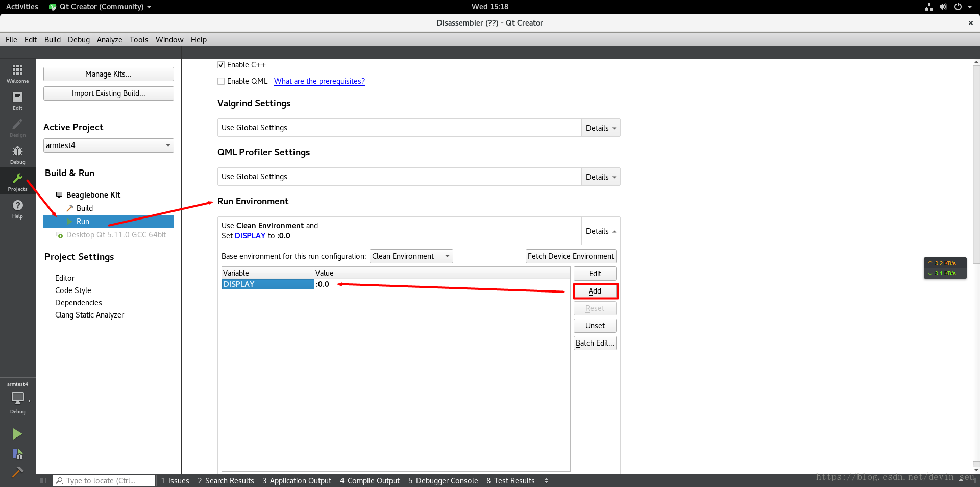Open the Active Project armtest4 dropdown
The width and height of the screenshot is (980, 487).
coord(108,145)
